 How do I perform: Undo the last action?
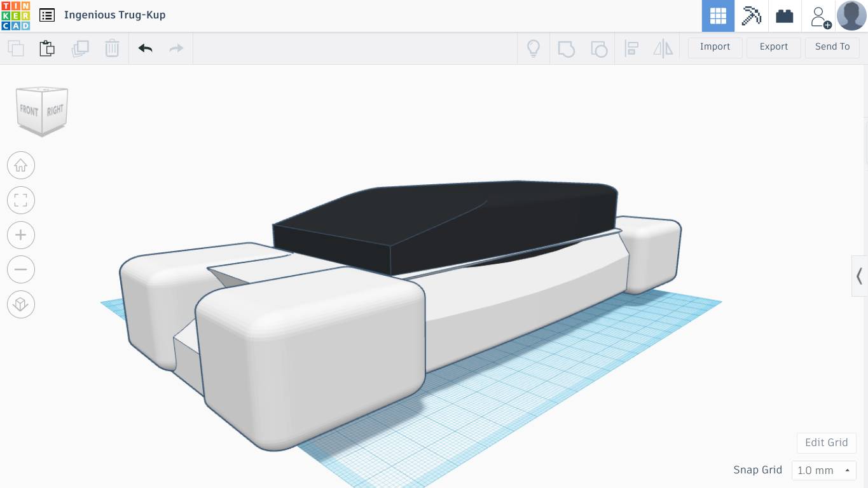coord(146,48)
